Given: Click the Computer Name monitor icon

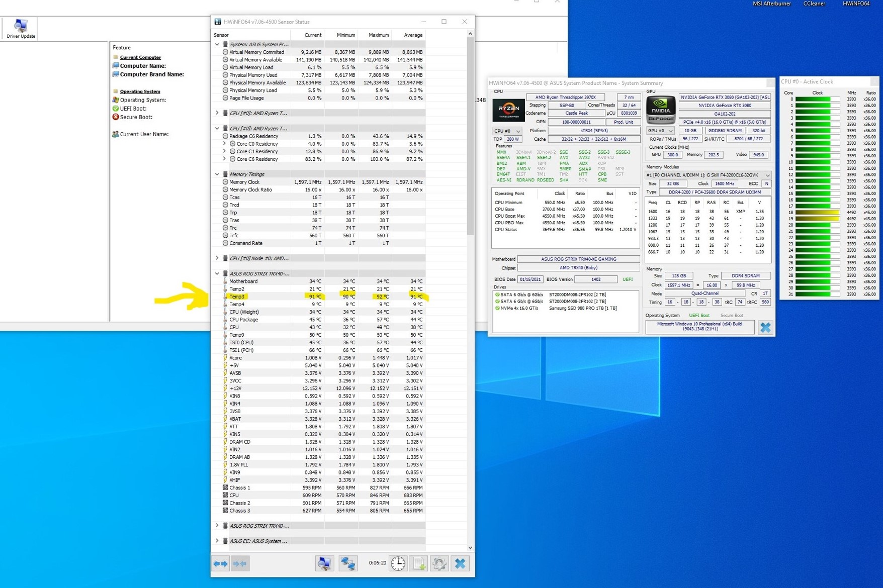Looking at the screenshot, I should [116, 66].
